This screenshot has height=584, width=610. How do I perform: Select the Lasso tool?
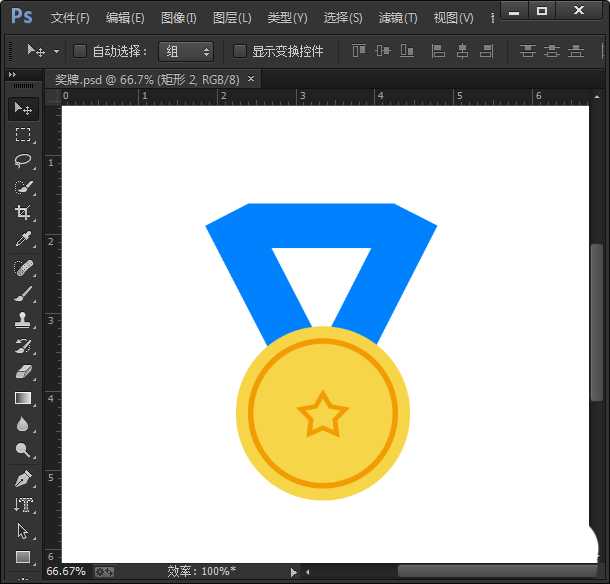coord(23,161)
